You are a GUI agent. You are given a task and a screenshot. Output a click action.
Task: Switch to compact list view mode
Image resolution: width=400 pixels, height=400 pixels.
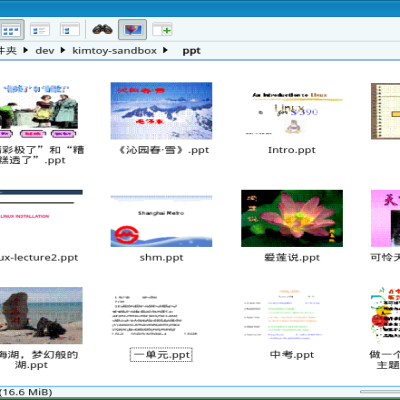pyautogui.click(x=40, y=30)
